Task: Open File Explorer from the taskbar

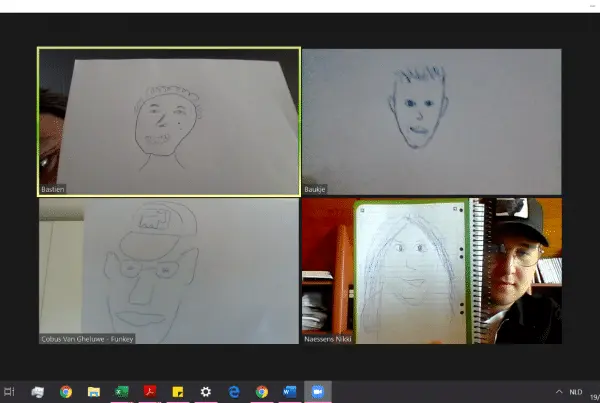Action: [x=94, y=392]
